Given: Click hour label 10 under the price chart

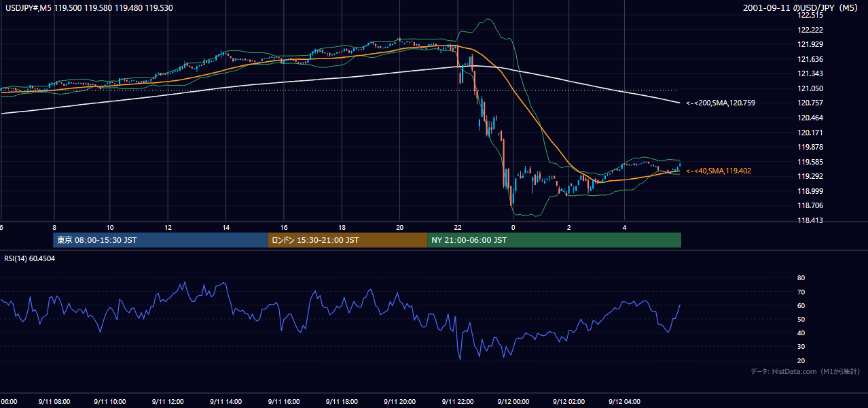Looking at the screenshot, I should coord(110,228).
